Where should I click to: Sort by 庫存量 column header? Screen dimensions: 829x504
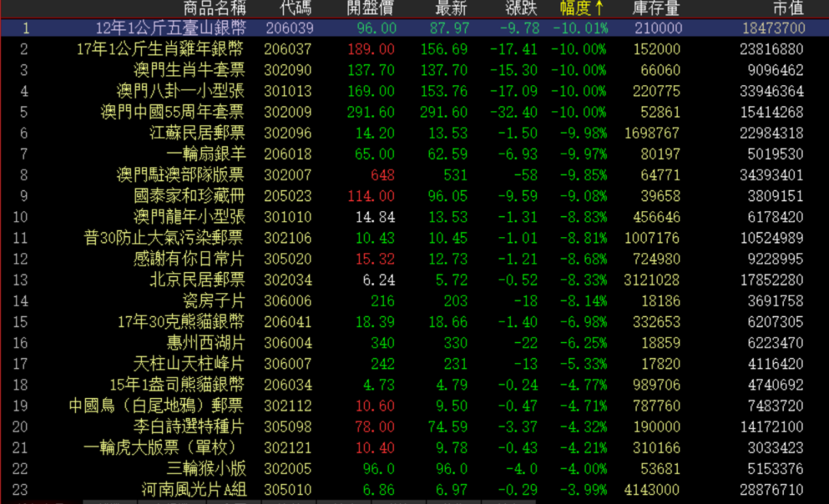point(656,8)
